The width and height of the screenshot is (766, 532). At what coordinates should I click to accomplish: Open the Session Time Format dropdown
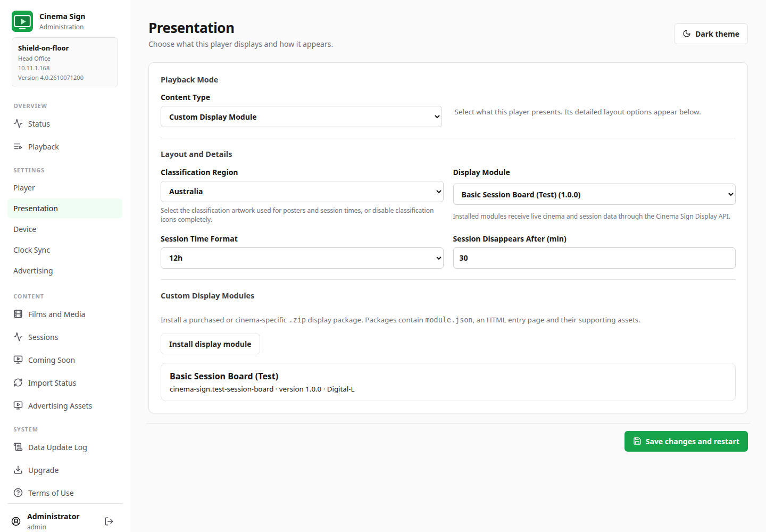pos(302,258)
